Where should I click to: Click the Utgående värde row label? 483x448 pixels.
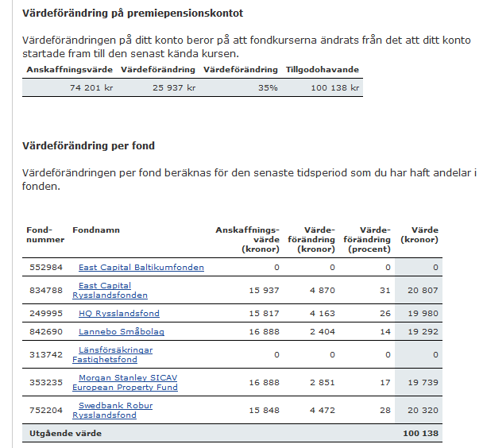coord(65,434)
